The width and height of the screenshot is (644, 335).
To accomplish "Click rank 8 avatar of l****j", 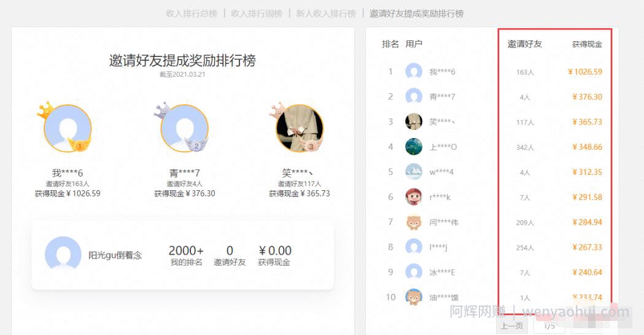I will (x=414, y=247).
